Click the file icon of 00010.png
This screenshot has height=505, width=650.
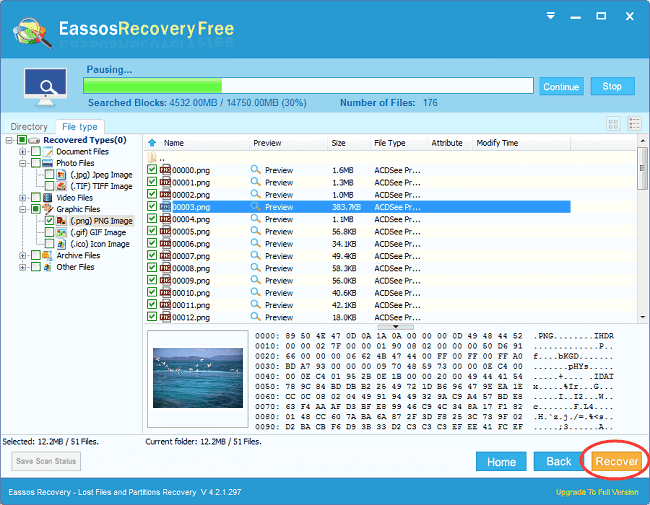(x=165, y=292)
